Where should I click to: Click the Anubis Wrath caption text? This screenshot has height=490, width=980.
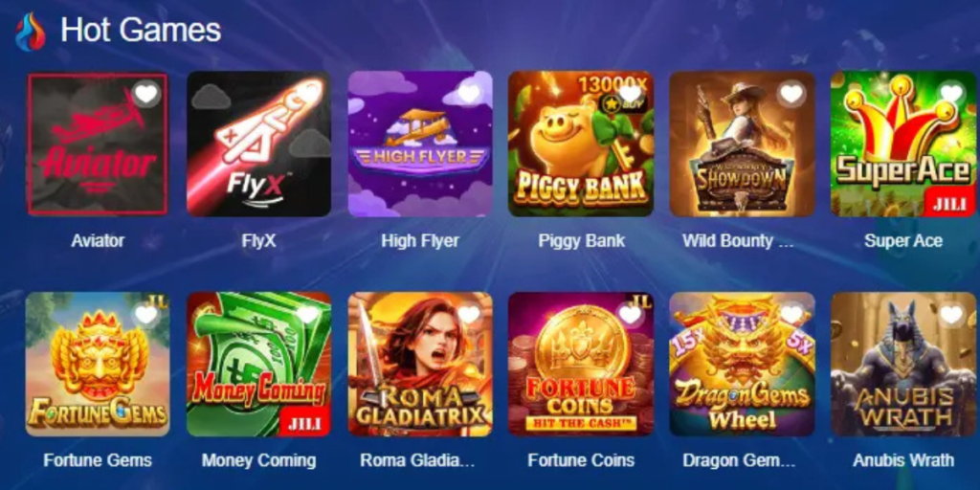tap(903, 460)
